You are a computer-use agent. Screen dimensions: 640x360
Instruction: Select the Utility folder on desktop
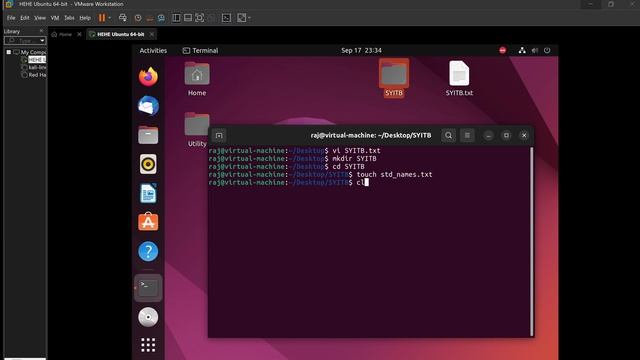click(x=197, y=130)
